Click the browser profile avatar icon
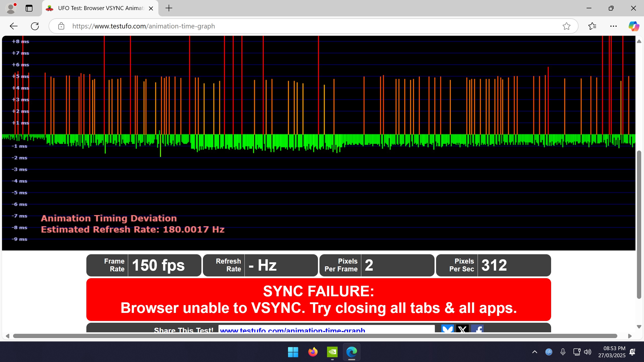 (11, 8)
